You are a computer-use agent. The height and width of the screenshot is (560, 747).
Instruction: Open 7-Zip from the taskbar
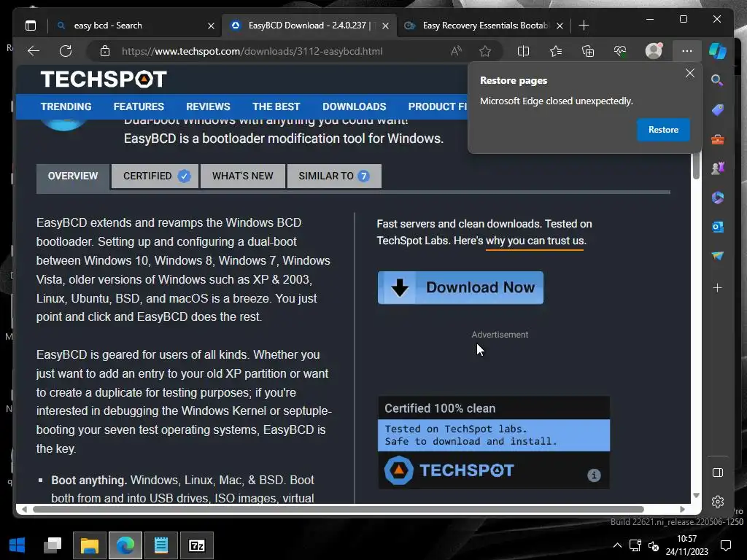click(197, 545)
